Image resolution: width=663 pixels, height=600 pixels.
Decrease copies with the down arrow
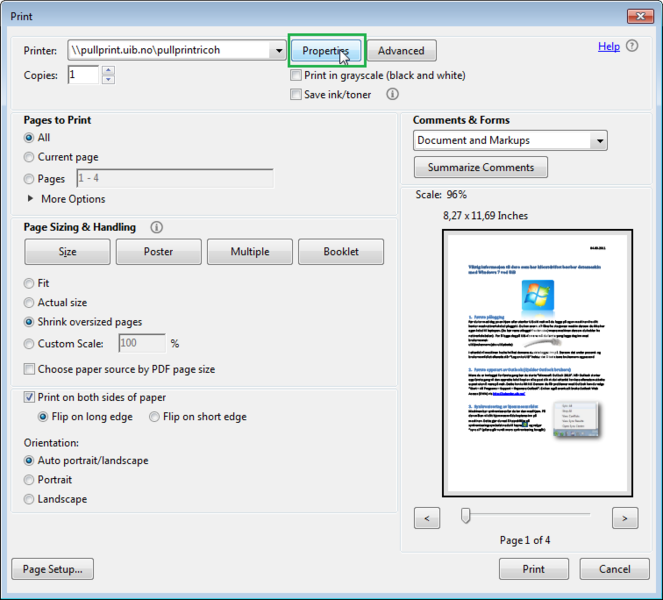coord(109,79)
